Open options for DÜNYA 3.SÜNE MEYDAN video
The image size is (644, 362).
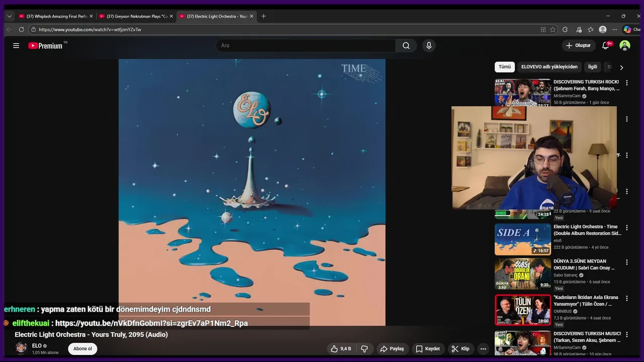point(627,262)
